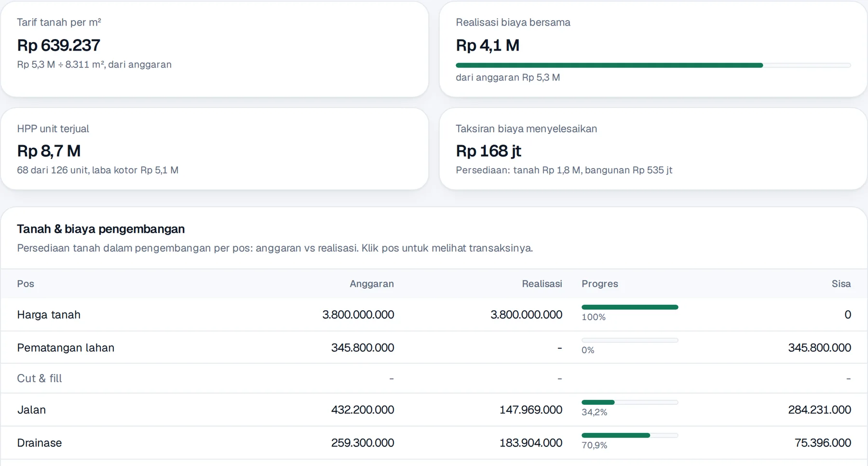
Task: Click the 'Persediaan tanah dalam pengembangan' description
Action: click(275, 248)
